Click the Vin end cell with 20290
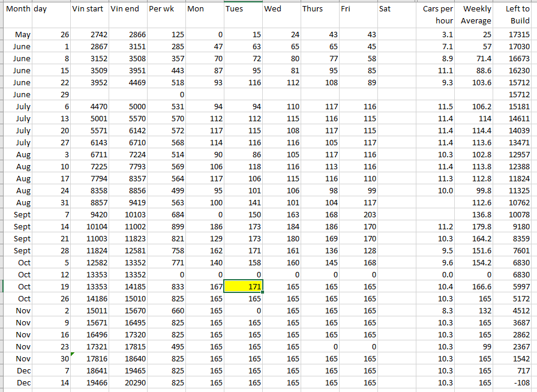The height and width of the screenshot is (392, 537). [x=127, y=382]
